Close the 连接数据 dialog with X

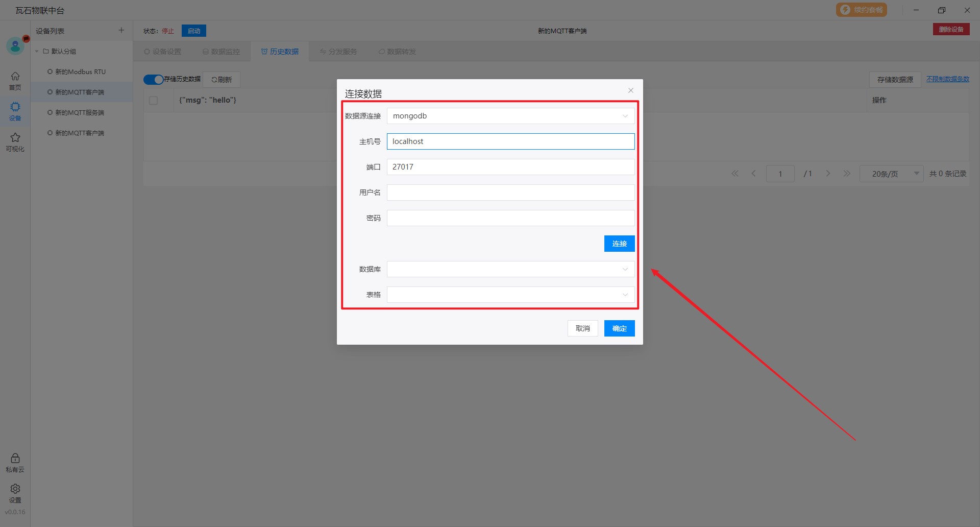(x=631, y=90)
